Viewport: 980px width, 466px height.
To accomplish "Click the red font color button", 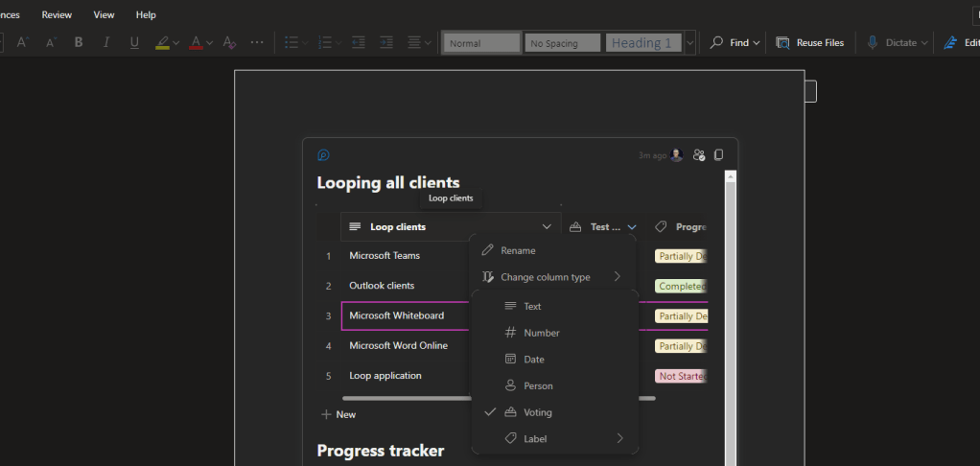I will (x=196, y=43).
